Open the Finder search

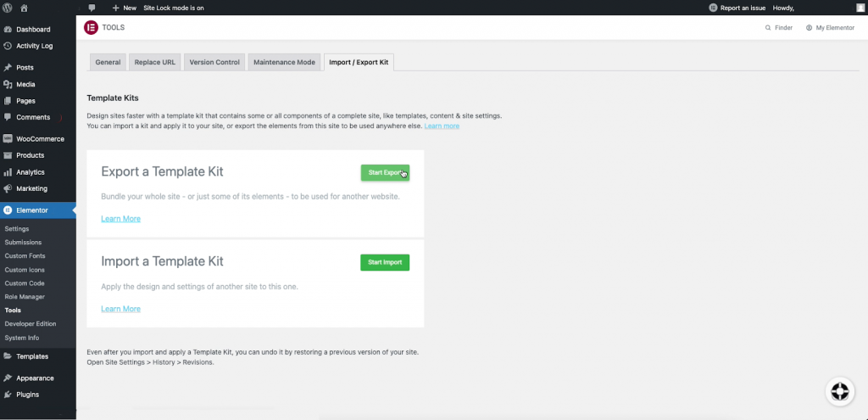pyautogui.click(x=779, y=28)
